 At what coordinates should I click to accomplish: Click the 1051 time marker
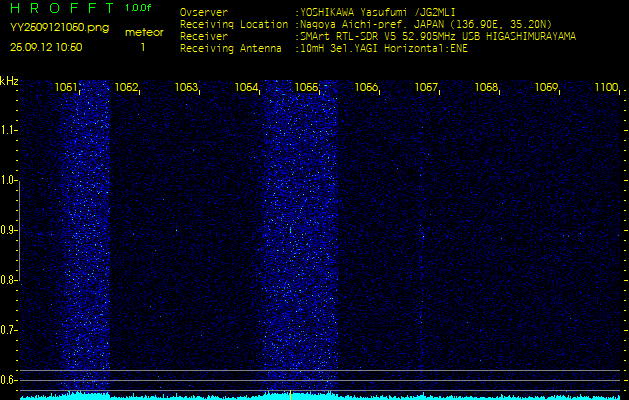pos(66,87)
